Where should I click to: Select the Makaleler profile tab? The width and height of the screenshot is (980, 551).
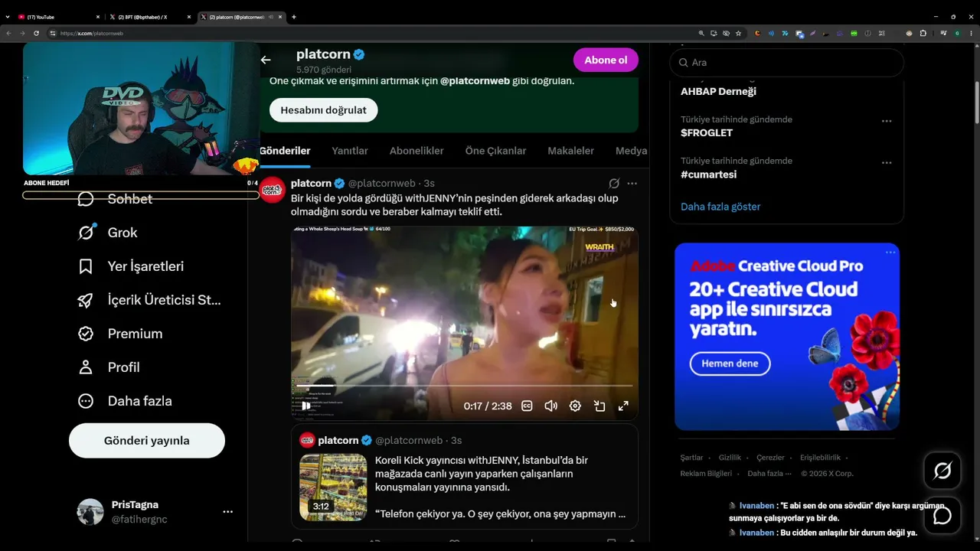click(x=570, y=151)
